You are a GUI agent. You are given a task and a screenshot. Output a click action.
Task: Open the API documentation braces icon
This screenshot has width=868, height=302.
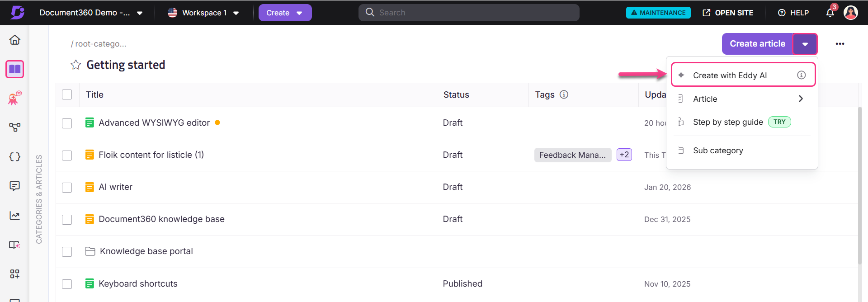(15, 157)
